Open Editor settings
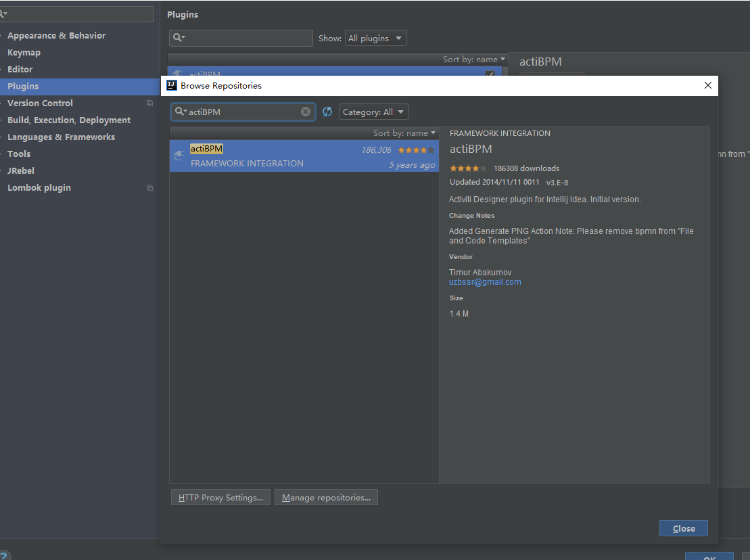Viewport: 750px width, 560px height. [20, 70]
